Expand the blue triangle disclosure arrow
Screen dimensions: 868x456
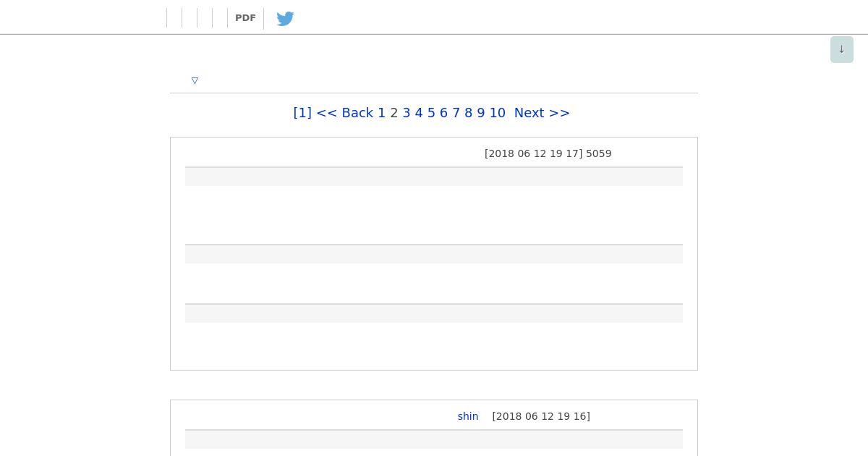(x=195, y=80)
